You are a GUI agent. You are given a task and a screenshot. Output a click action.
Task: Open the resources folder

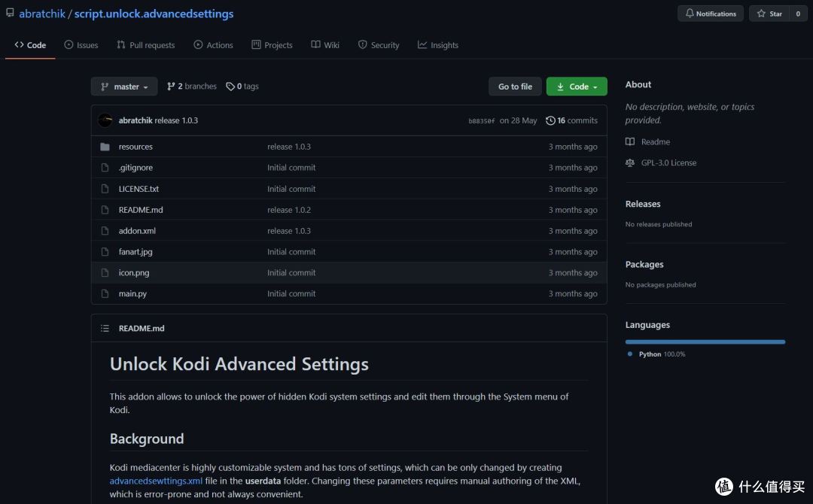(135, 147)
